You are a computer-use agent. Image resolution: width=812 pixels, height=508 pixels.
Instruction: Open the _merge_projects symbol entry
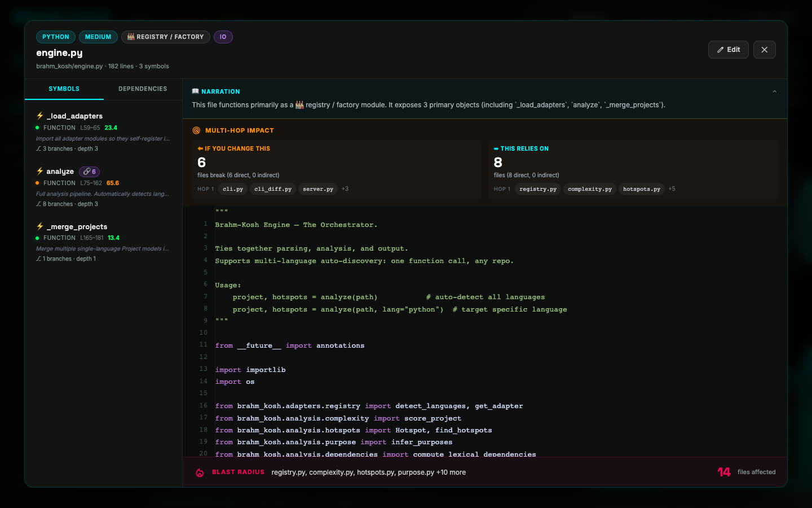(x=103, y=242)
